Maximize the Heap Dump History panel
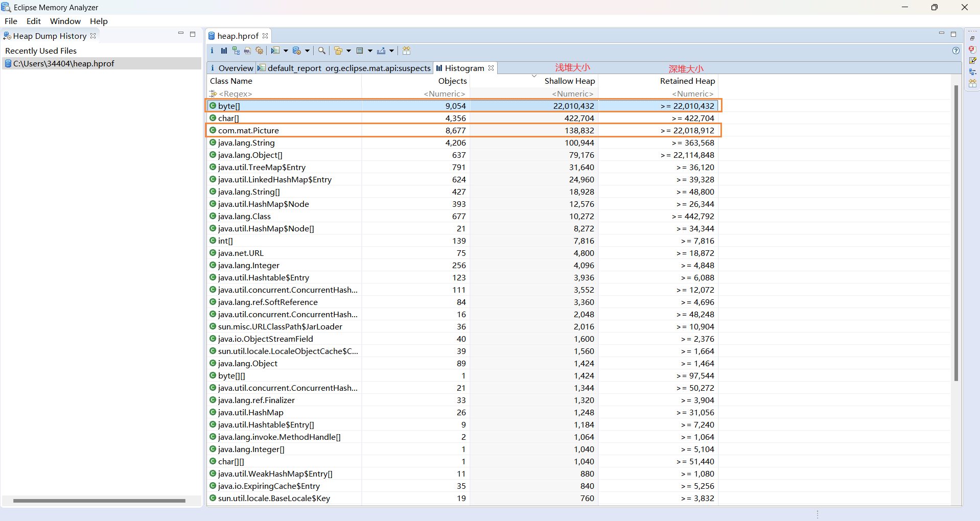Image resolution: width=980 pixels, height=521 pixels. click(193, 34)
